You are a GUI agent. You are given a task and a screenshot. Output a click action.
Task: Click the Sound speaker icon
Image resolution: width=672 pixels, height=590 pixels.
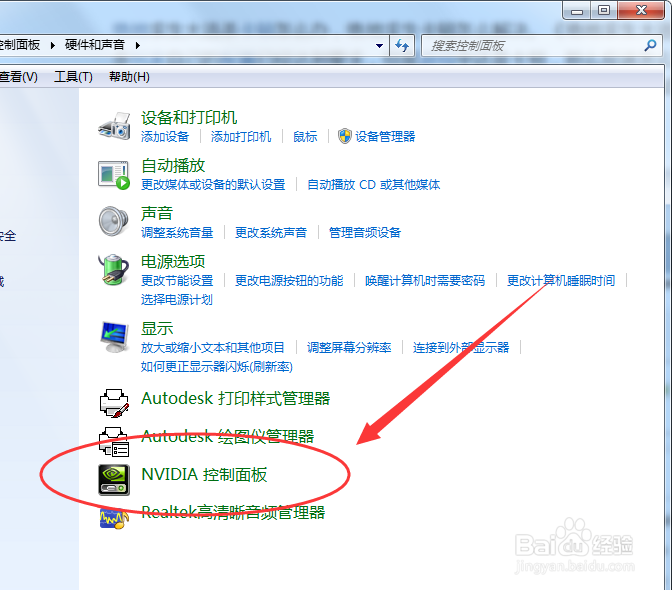tap(114, 221)
